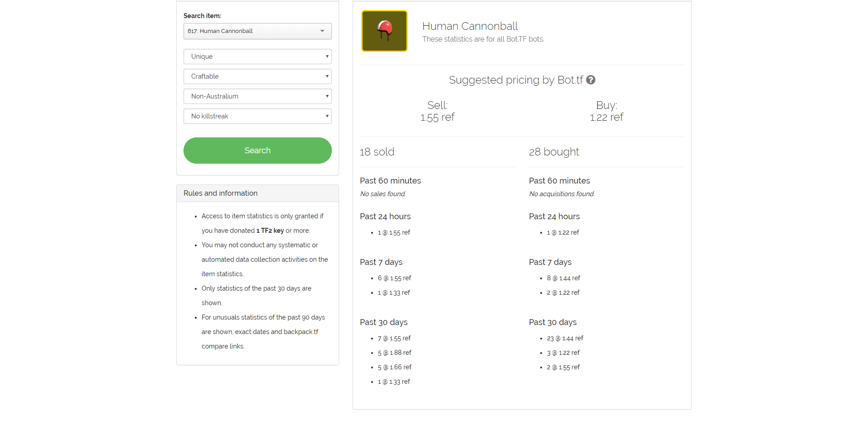Open the Craftable dropdown
Screen dimensions: 868x424
[257, 76]
